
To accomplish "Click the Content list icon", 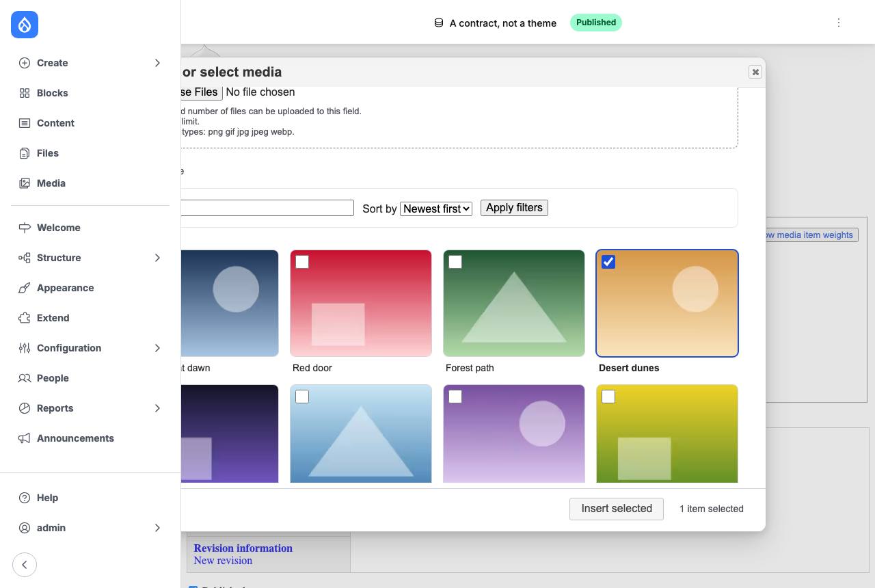I will [x=25, y=123].
